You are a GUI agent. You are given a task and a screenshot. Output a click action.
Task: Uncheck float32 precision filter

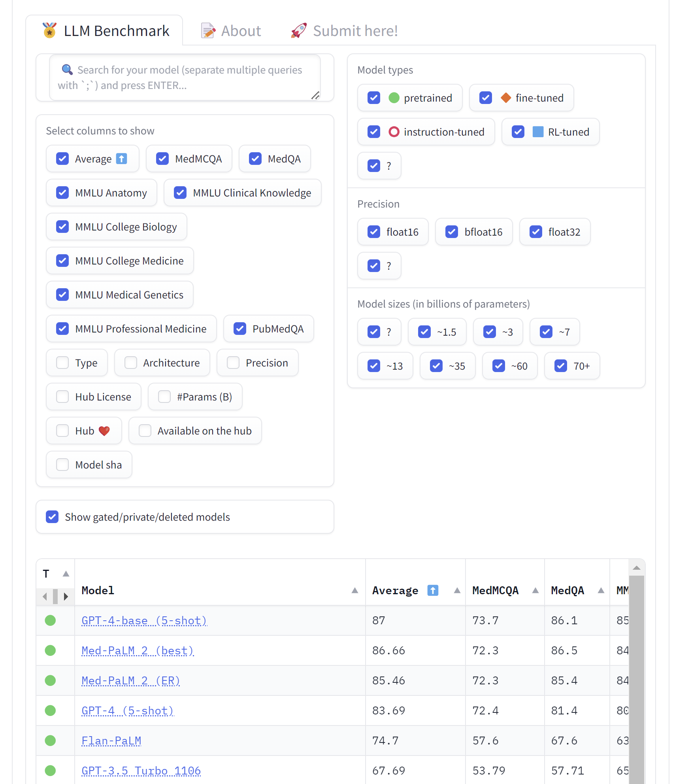(x=536, y=232)
